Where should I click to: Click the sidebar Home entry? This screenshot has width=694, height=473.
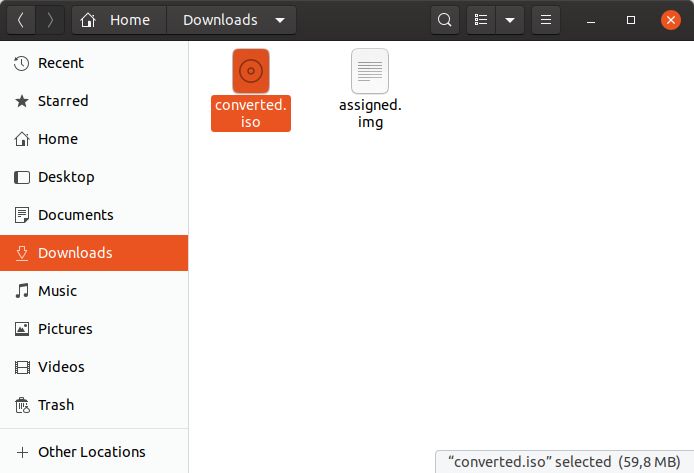coord(57,139)
